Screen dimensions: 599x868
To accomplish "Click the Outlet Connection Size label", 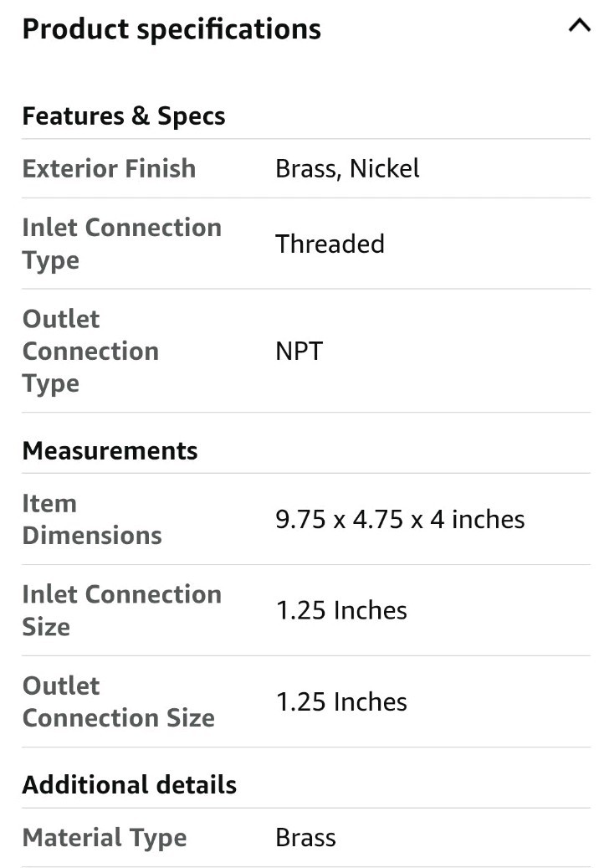I will [118, 701].
